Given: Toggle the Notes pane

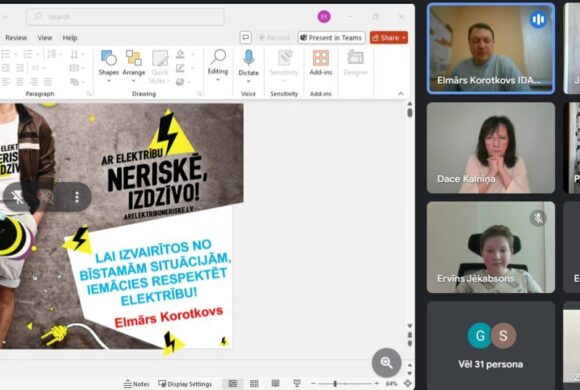Looking at the screenshot, I should pyautogui.click(x=136, y=384).
